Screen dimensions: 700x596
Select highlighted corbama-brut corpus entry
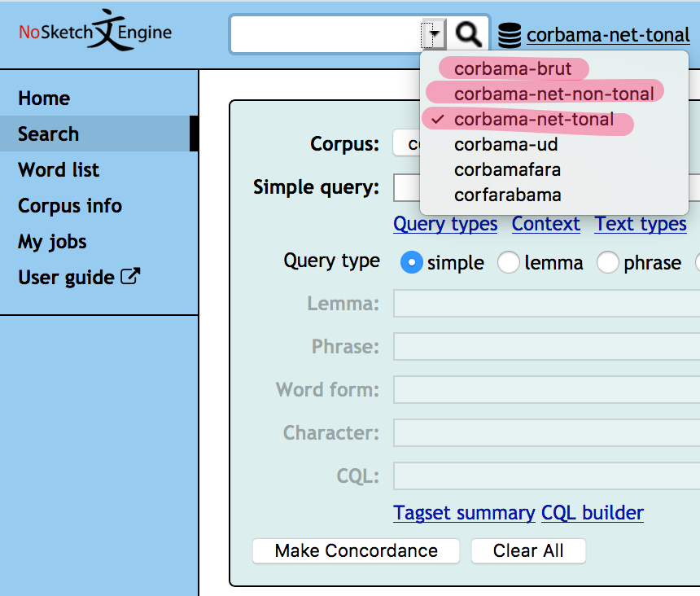pos(512,68)
